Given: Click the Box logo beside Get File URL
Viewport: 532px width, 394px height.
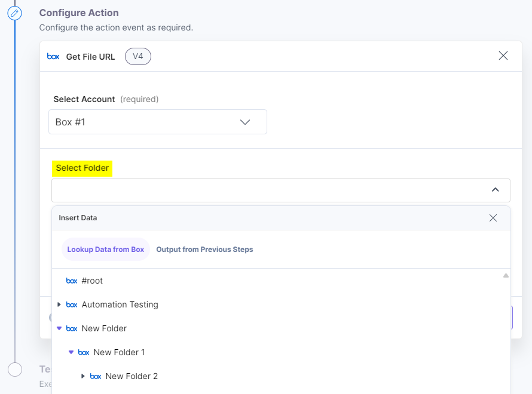Looking at the screenshot, I should tap(53, 56).
